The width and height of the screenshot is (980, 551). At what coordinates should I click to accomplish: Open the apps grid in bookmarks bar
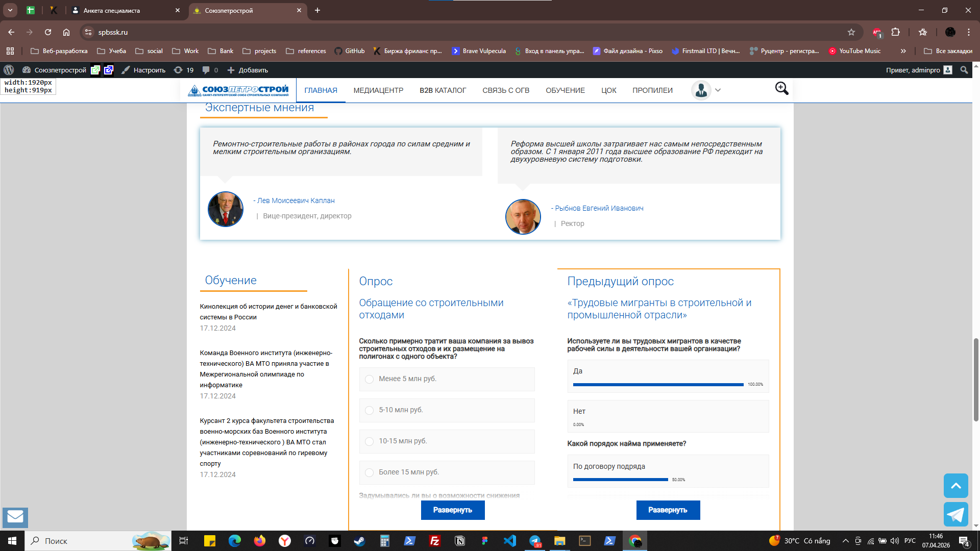pos(10,51)
